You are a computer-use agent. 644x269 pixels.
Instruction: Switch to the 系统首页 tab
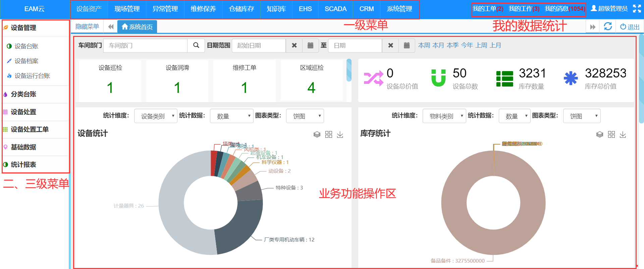click(x=137, y=26)
